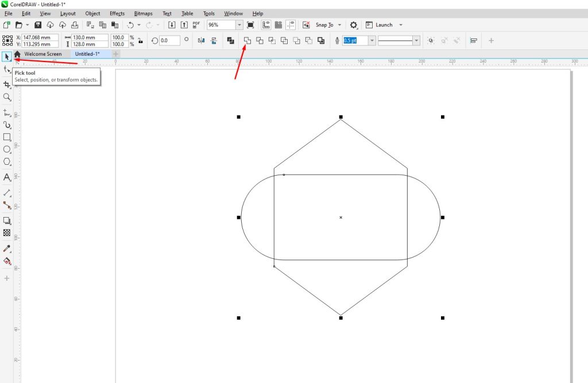588x383 pixels.
Task: Toggle the lock ratio padlock
Action: pyautogui.click(x=140, y=41)
